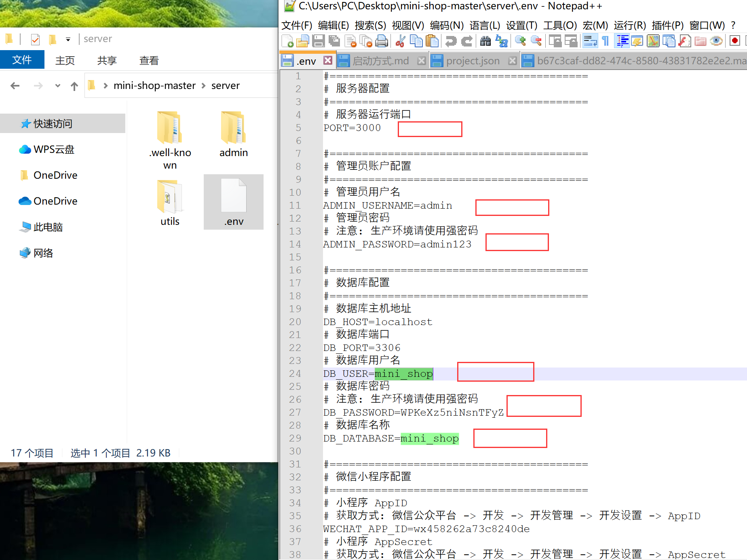This screenshot has height=560, width=747.
Task: Toggle the Indent Guide toolbar button
Action: 622,41
